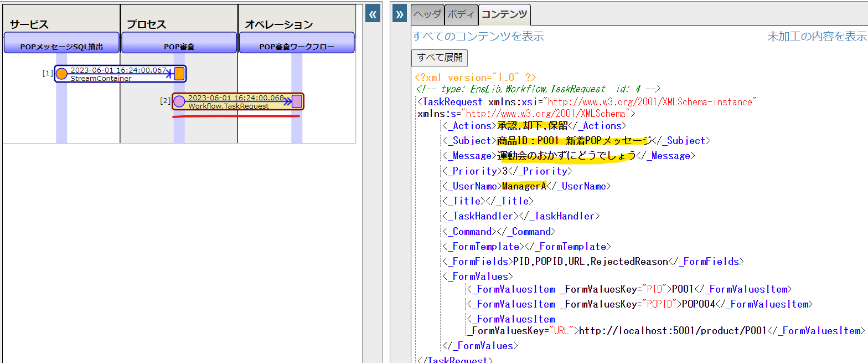Click the purple square endpoint of Workflow.TaskRequest
This screenshot has width=868, height=363.
coord(297,101)
